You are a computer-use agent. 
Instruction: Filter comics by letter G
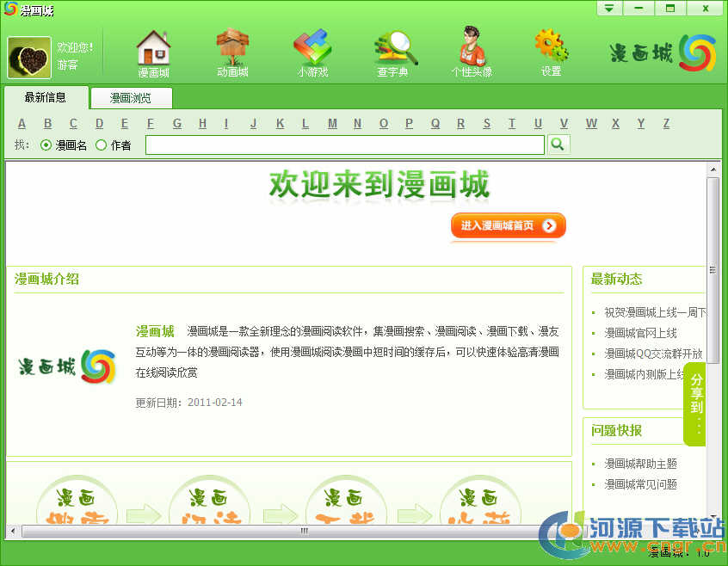177,123
